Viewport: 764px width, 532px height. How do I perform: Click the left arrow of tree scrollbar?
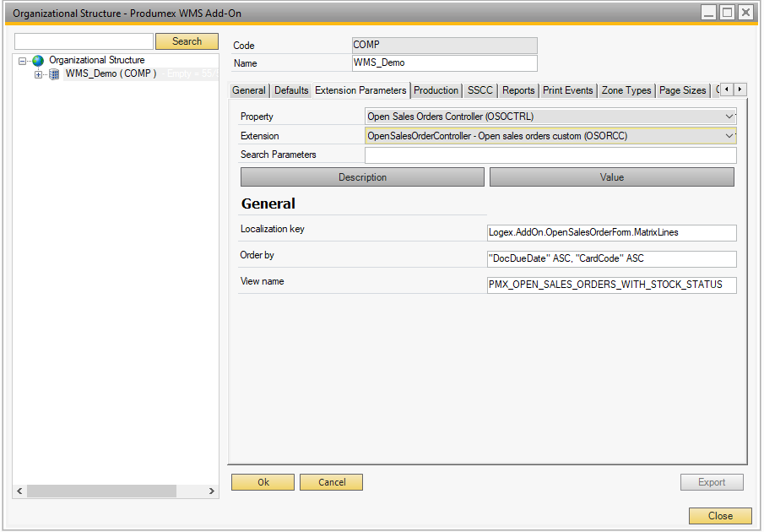point(19,491)
